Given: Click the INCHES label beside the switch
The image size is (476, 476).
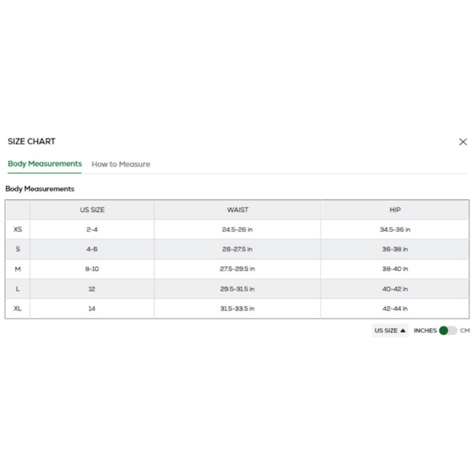Looking at the screenshot, I should point(425,330).
